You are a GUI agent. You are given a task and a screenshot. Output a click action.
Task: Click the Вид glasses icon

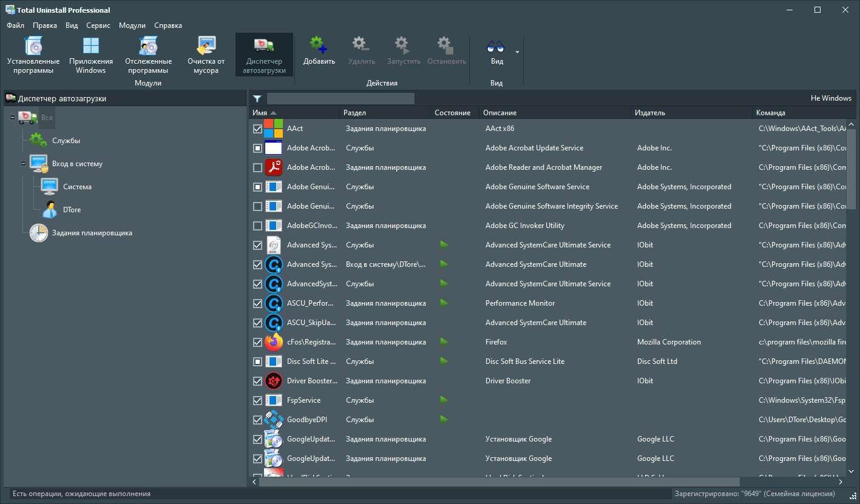tap(496, 47)
